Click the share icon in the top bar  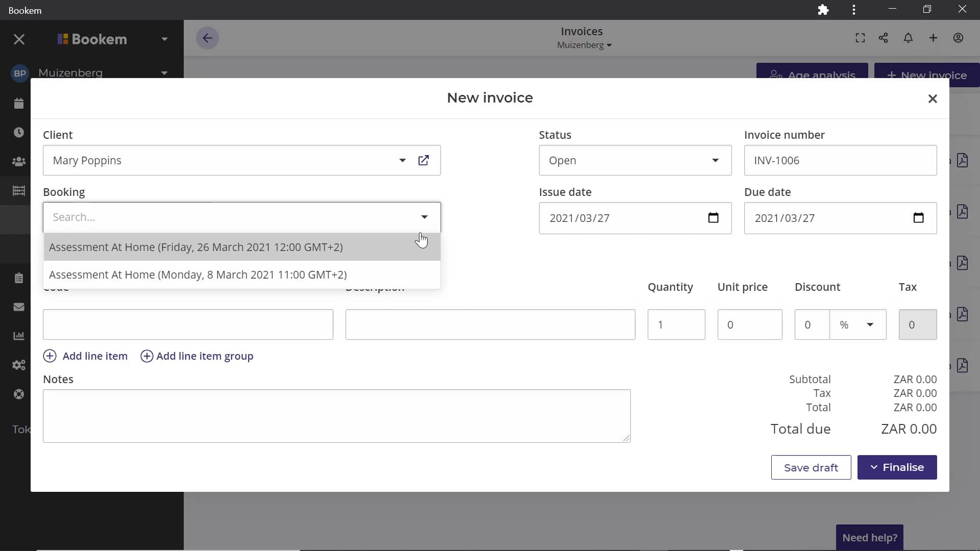pyautogui.click(x=884, y=38)
